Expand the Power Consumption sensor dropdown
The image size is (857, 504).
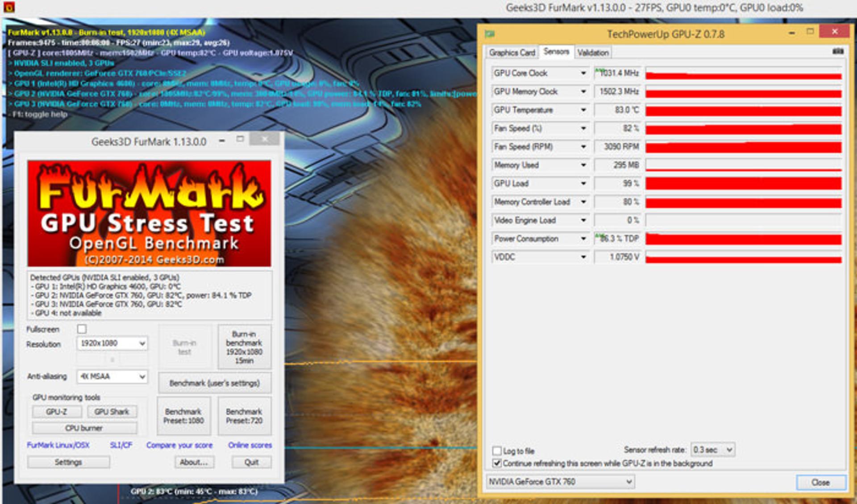tap(583, 239)
